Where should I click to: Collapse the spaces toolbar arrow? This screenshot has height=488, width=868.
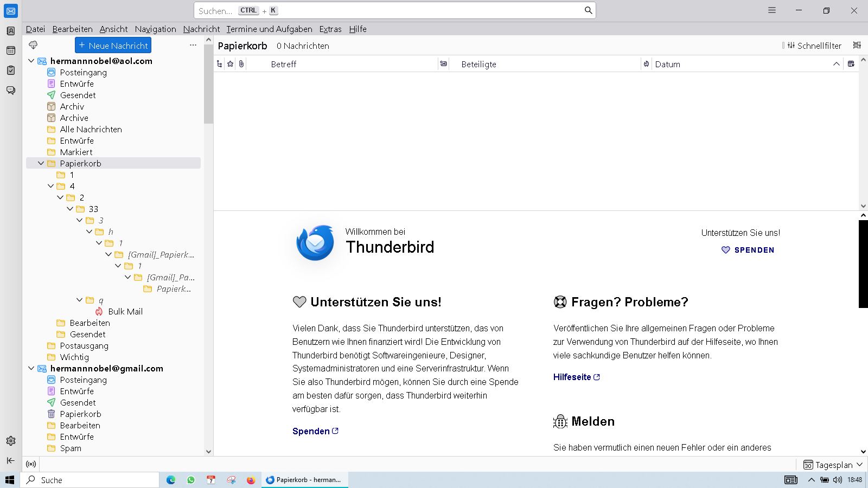click(x=11, y=460)
